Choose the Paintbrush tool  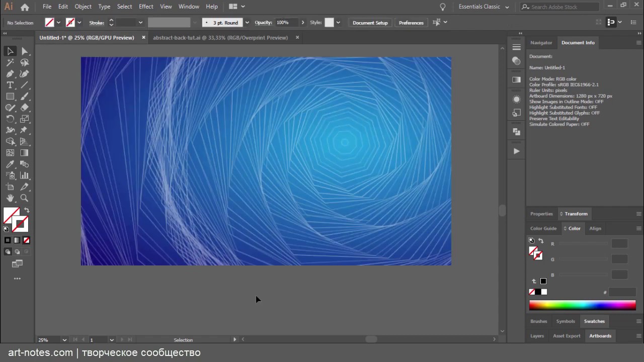[x=24, y=97]
